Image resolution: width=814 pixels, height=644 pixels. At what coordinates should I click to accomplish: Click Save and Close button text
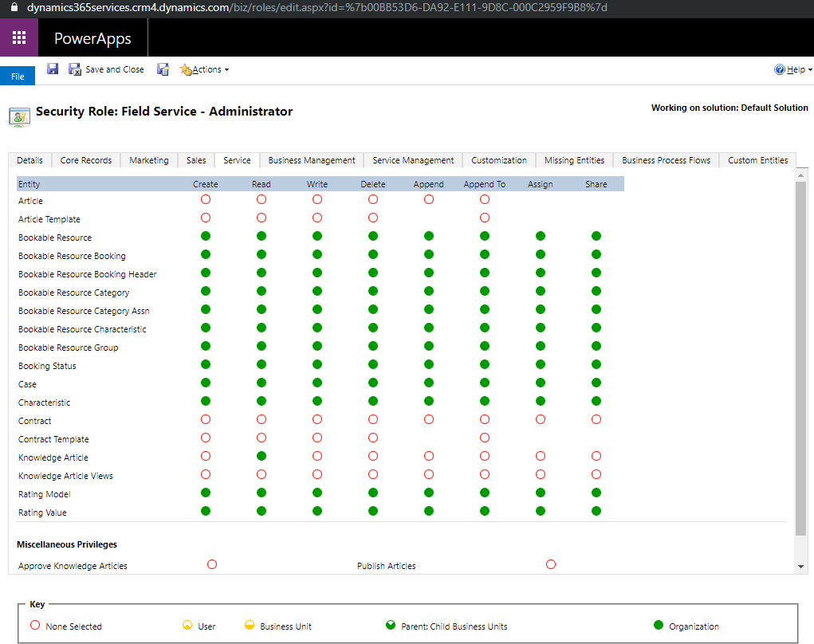(115, 69)
